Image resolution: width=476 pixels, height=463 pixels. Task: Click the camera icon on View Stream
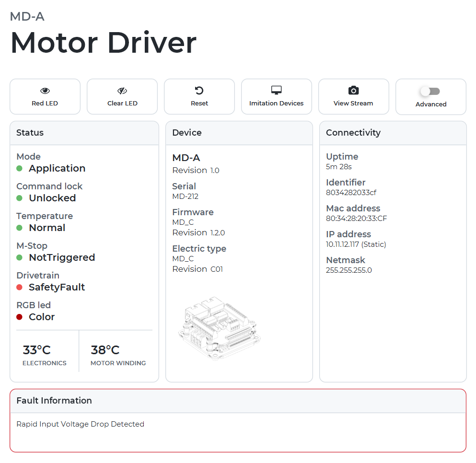coord(353,90)
